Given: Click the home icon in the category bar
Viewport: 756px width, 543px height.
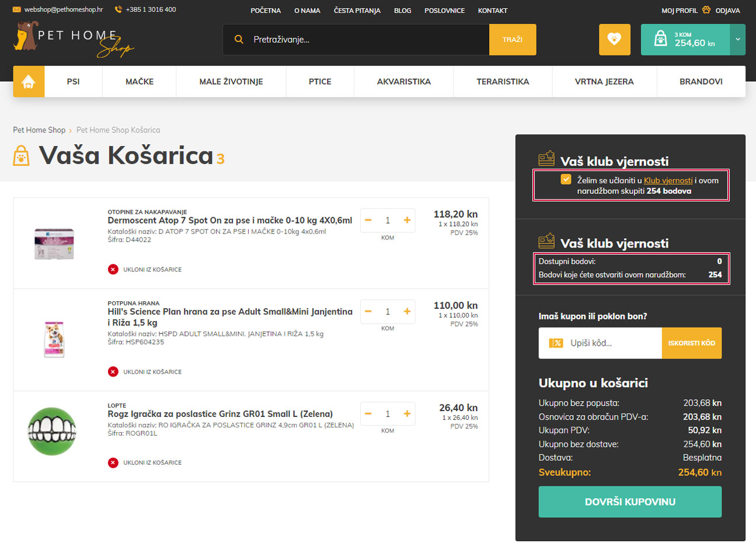Looking at the screenshot, I should pos(29,82).
